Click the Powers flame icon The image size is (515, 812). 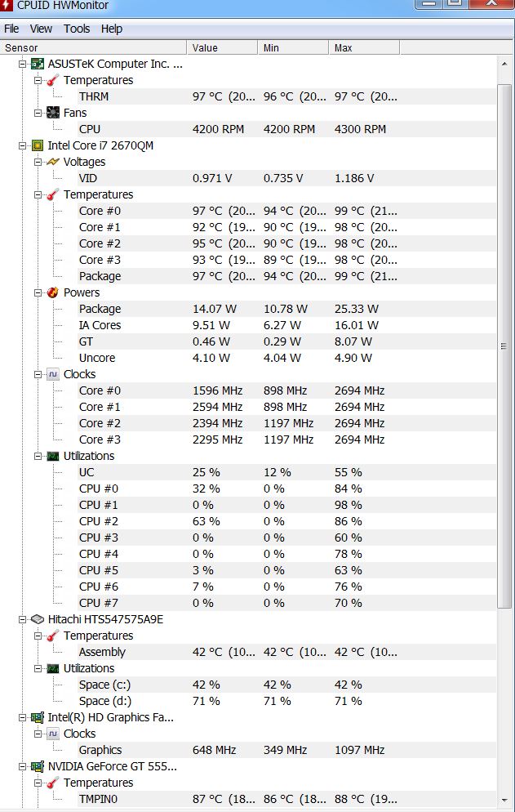click(53, 292)
